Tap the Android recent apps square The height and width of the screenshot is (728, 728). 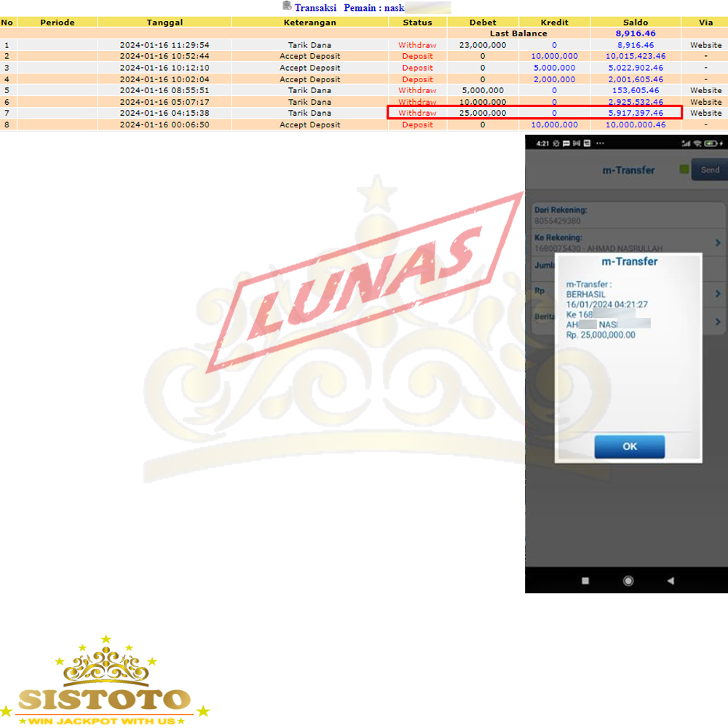click(x=585, y=580)
